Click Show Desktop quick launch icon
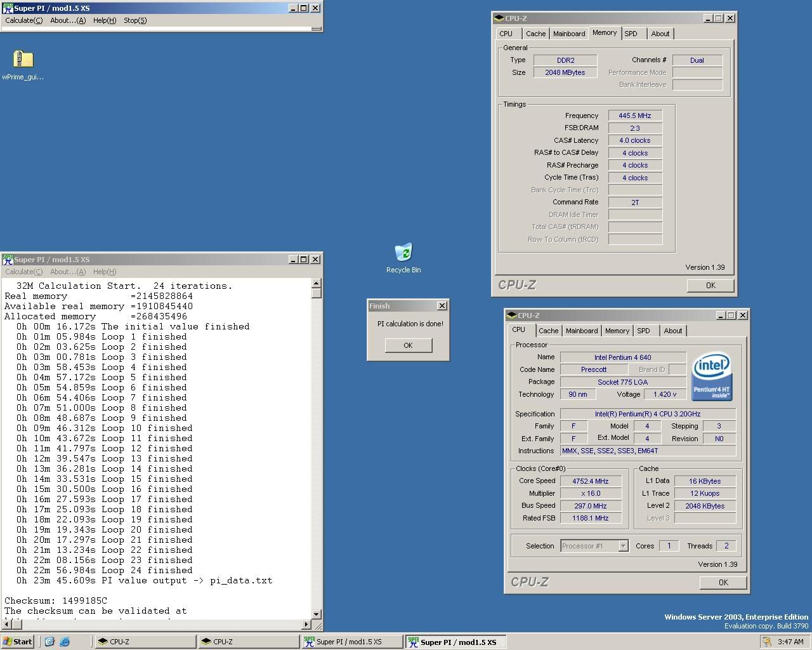The image size is (812, 650). tap(49, 642)
